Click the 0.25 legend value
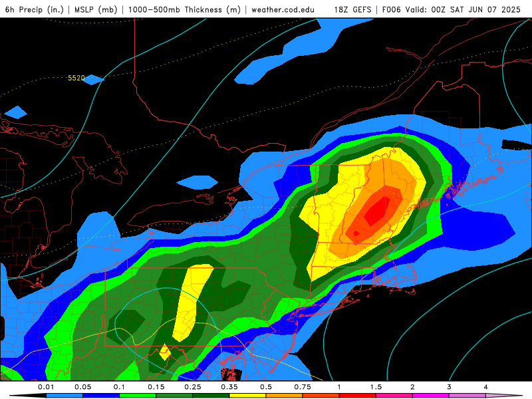The width and height of the screenshot is (532, 399). click(x=193, y=387)
